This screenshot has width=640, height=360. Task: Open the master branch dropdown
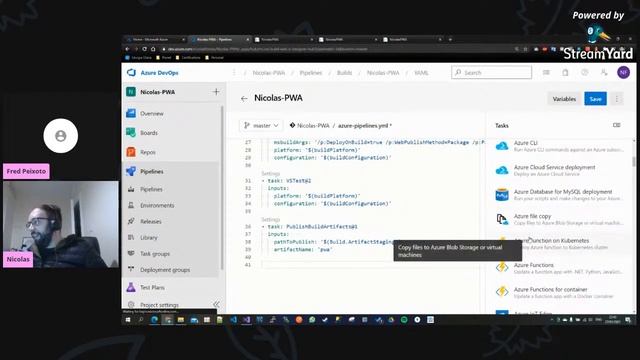[261, 125]
